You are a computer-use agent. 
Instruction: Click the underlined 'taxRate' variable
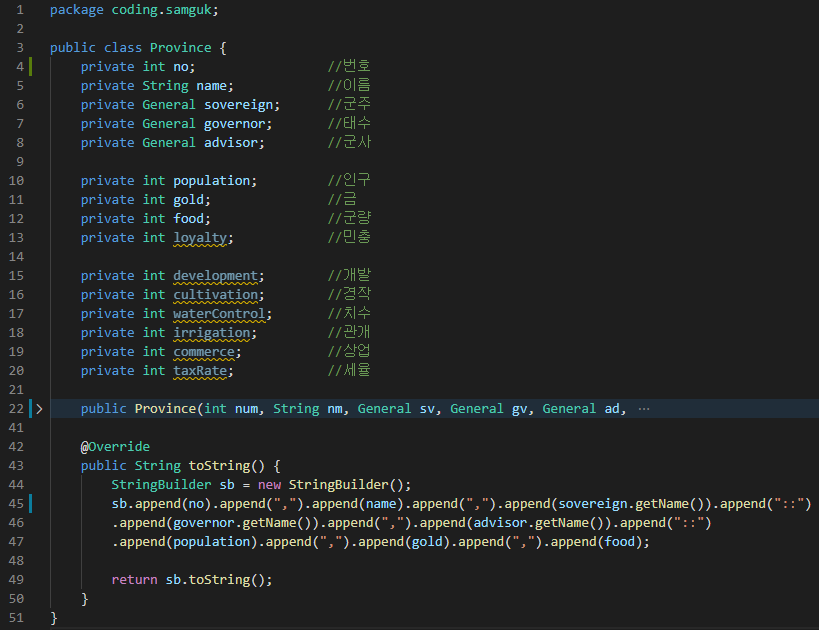[x=200, y=371]
